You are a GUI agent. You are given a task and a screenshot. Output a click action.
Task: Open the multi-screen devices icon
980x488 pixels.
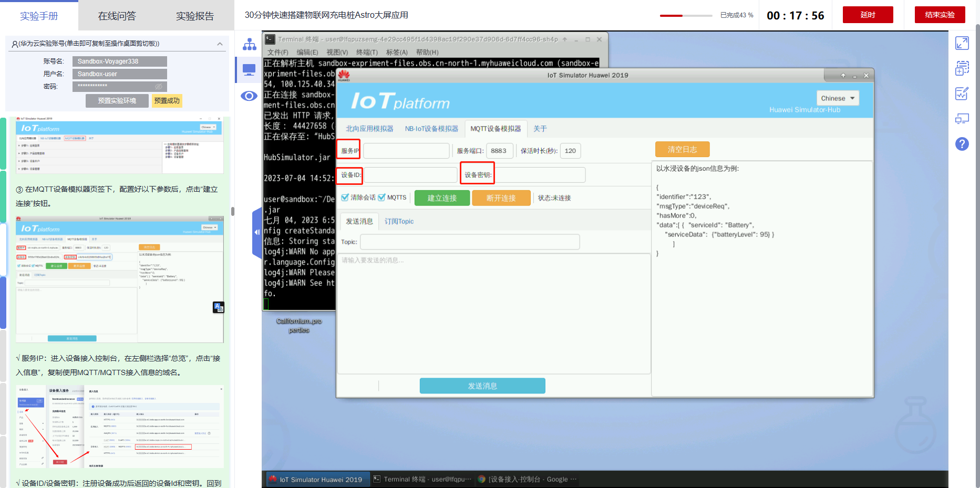[x=962, y=119]
